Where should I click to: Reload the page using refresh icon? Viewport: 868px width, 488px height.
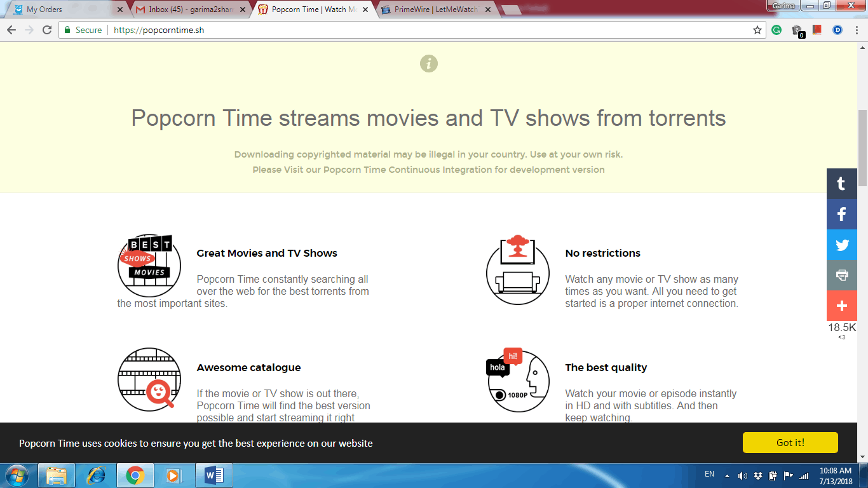(47, 30)
